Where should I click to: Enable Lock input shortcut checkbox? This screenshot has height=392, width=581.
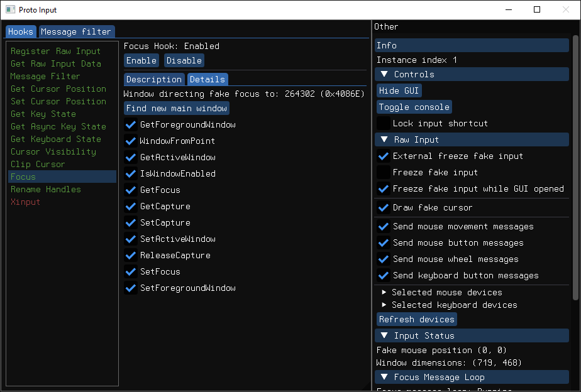[383, 123]
